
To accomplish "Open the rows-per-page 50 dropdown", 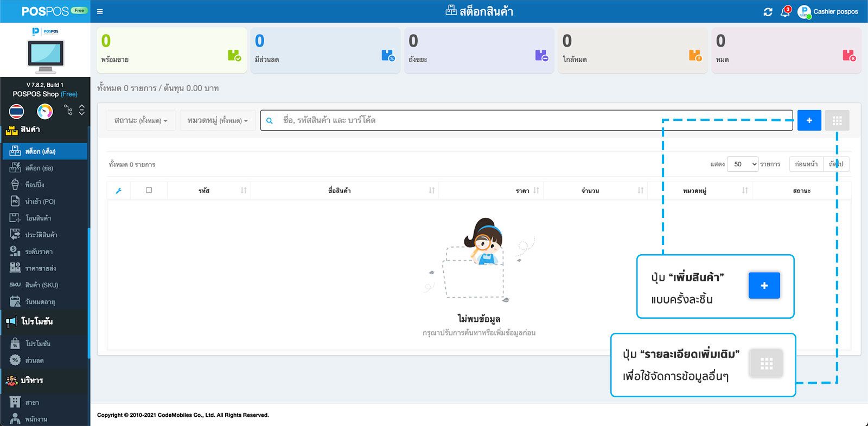I will pos(742,164).
